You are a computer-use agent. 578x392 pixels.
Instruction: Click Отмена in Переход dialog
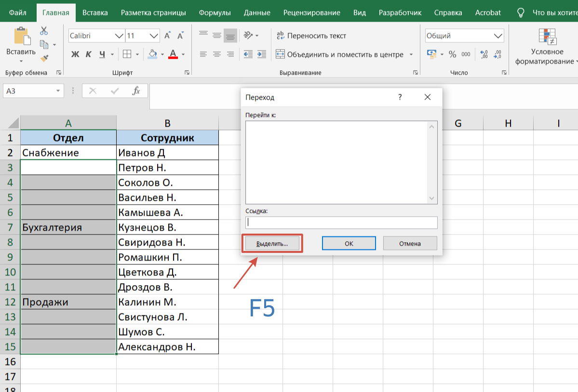coord(410,243)
